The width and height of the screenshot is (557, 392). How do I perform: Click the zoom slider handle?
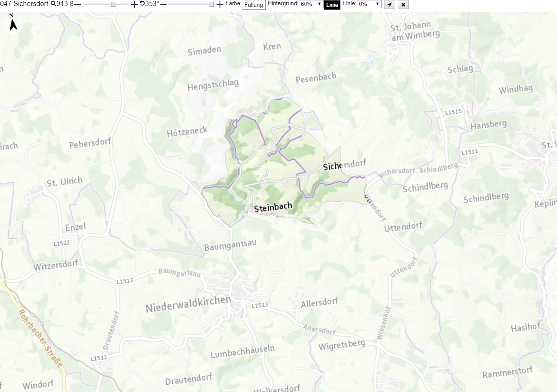(x=114, y=4)
